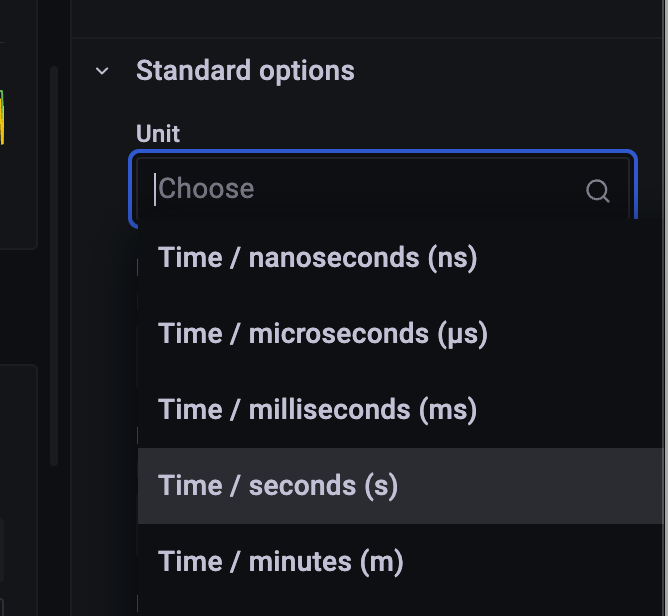Click the "(m)" suffix in minutes row
668x616 pixels.
383,562
